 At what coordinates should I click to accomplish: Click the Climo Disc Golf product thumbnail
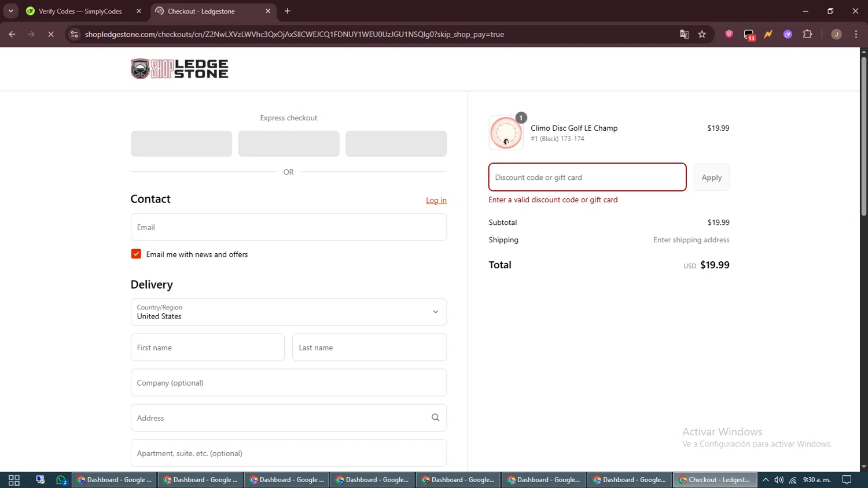(506, 133)
